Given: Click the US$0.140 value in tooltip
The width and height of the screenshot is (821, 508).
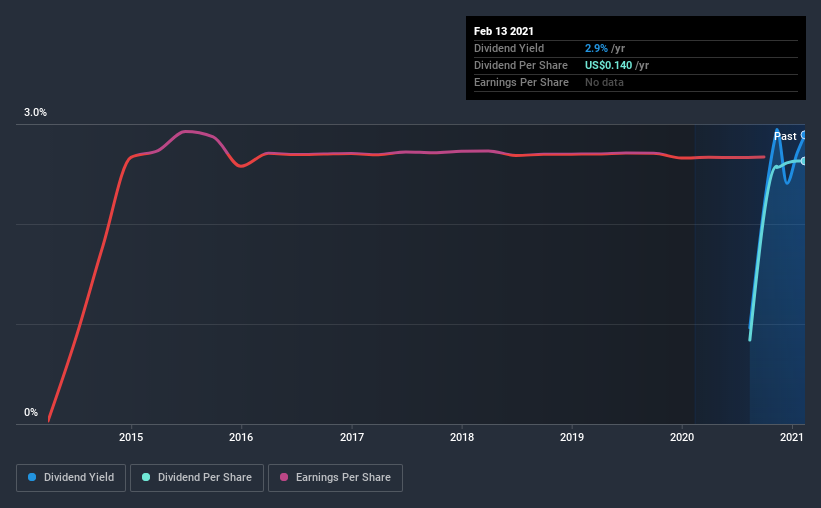Looking at the screenshot, I should click(608, 65).
